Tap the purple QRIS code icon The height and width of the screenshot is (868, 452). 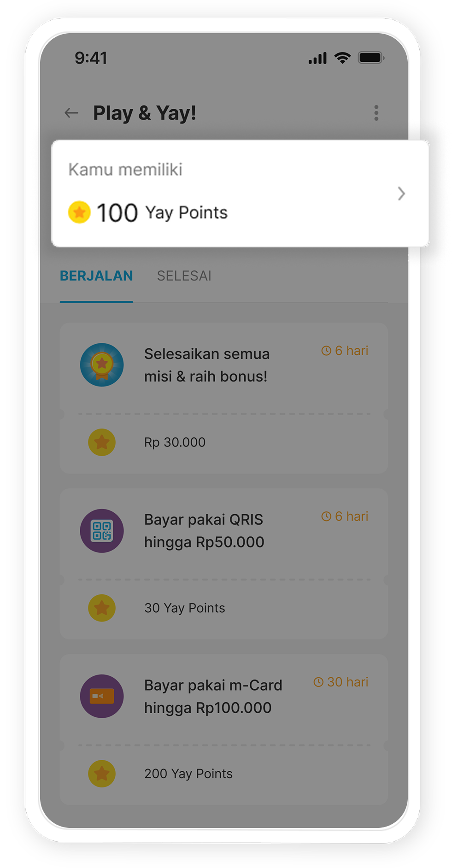pos(102,531)
